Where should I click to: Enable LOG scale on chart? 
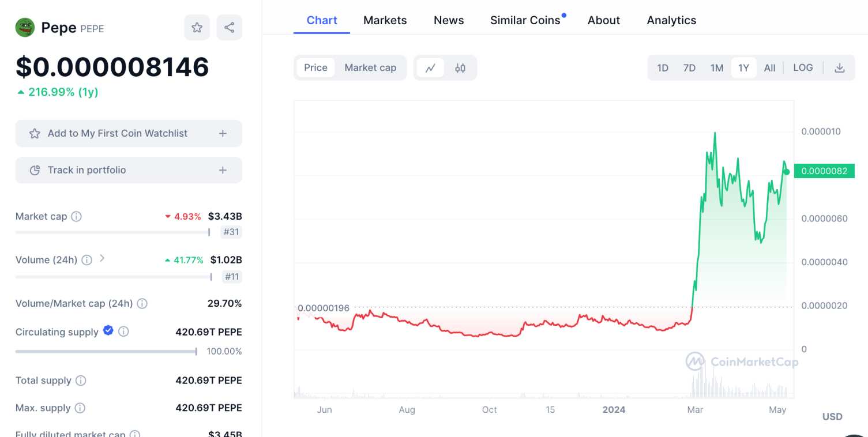click(803, 68)
